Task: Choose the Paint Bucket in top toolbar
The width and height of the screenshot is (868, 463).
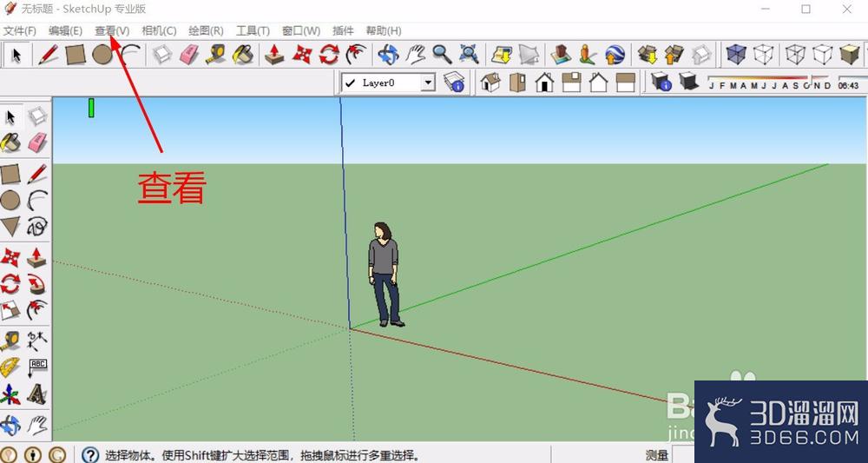Action: 242,54
